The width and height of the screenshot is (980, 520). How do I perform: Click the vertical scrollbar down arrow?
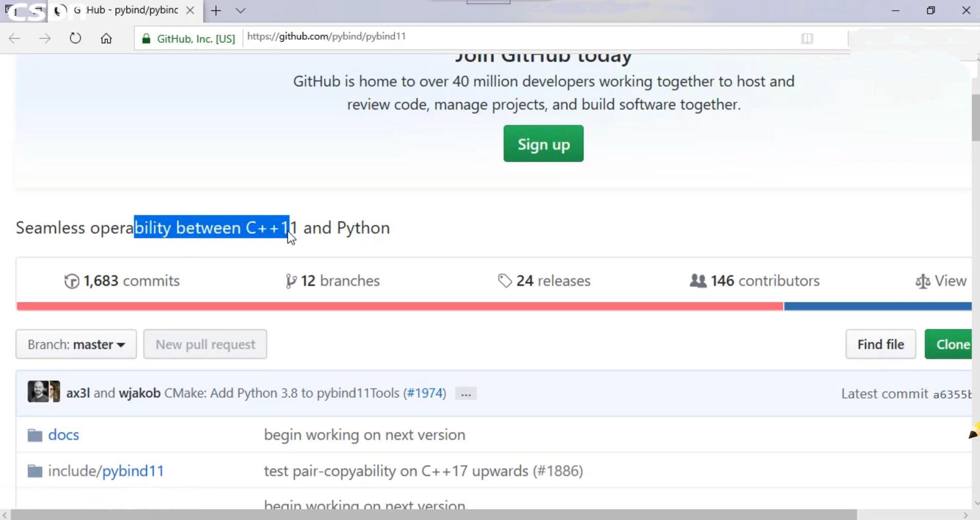click(x=976, y=504)
